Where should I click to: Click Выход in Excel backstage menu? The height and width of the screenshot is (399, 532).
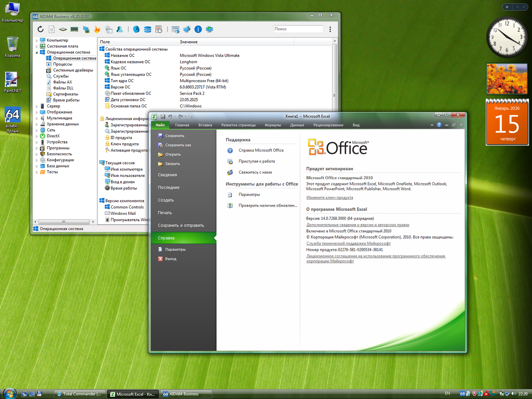(183, 259)
